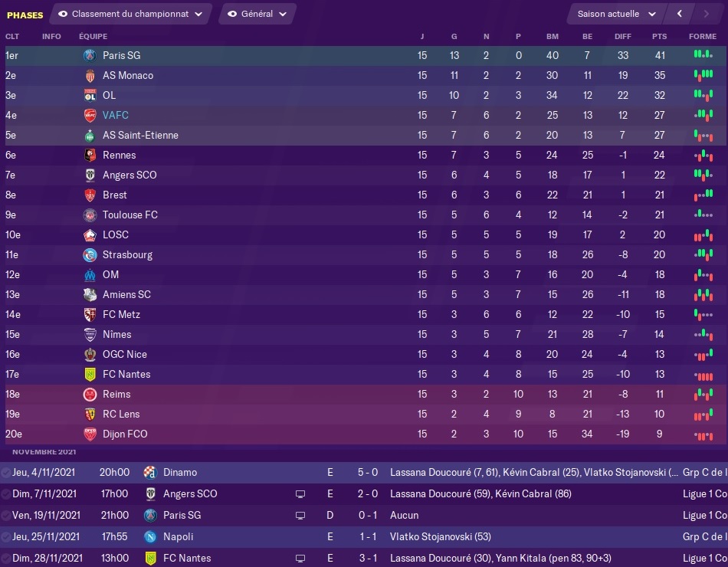
Task: Open the Saison actuelle season selector
Action: 616,14
